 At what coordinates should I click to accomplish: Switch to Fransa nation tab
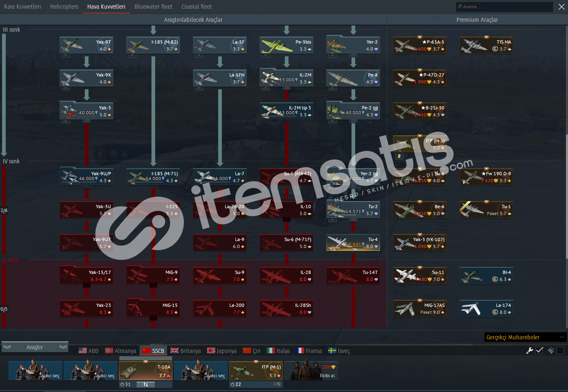309,351
